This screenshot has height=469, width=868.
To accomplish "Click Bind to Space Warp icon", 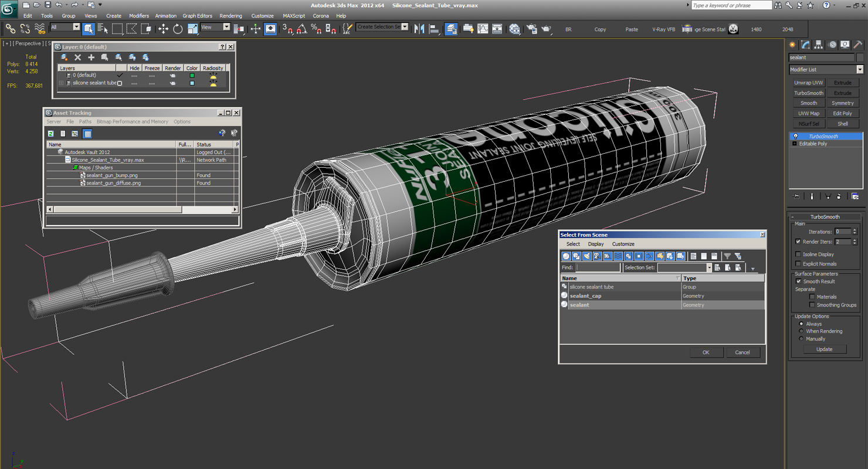I will tap(40, 29).
